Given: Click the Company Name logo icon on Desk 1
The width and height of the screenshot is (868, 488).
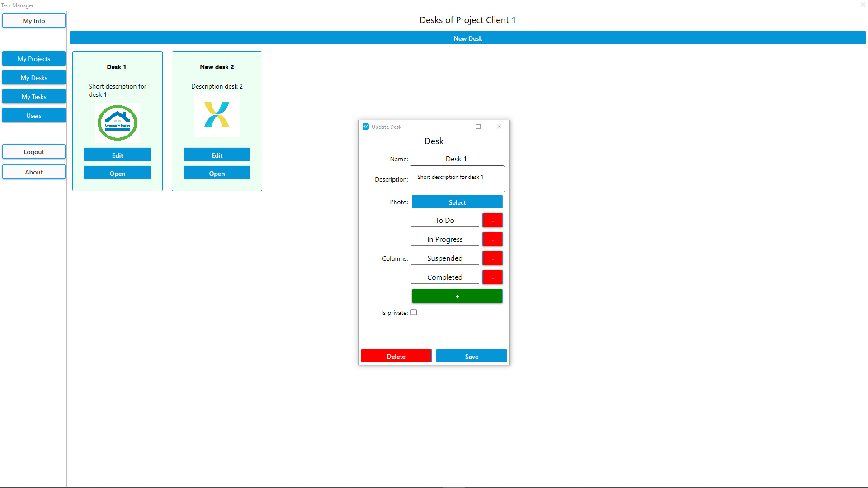Looking at the screenshot, I should (118, 123).
